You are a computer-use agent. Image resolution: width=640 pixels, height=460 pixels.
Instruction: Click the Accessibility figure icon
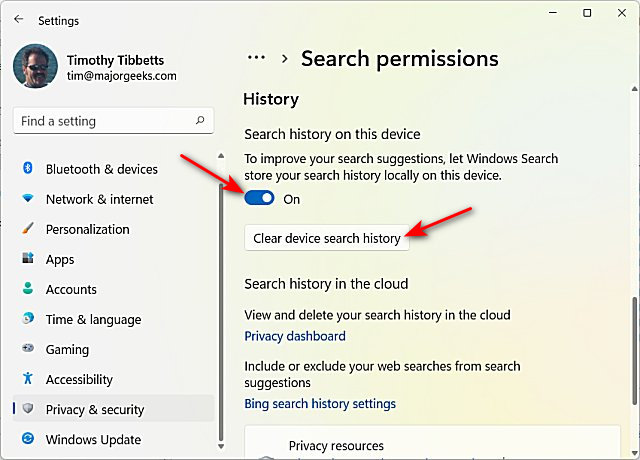pyautogui.click(x=28, y=379)
